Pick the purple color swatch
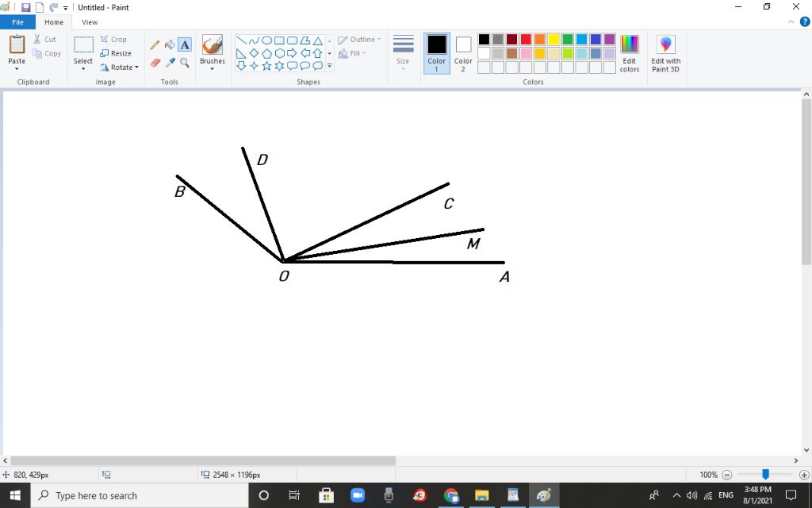 pos(610,40)
